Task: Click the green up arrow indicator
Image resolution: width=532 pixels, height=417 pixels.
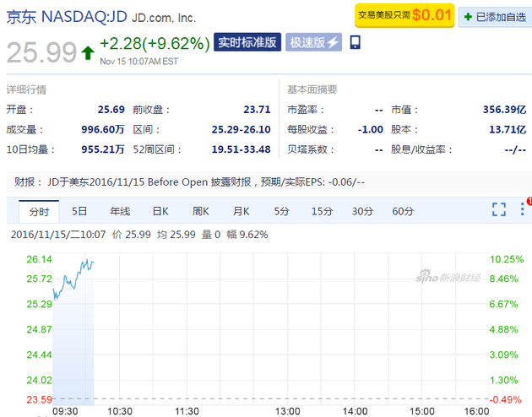Action: [x=88, y=53]
